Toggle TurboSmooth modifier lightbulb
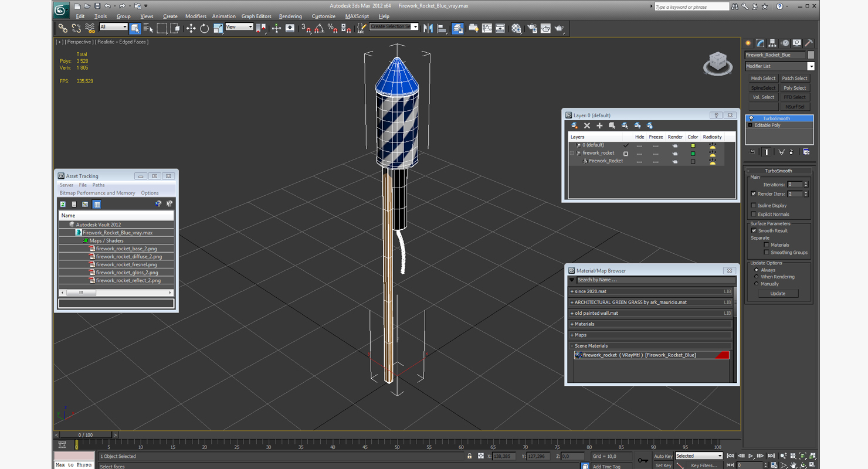 pos(751,118)
